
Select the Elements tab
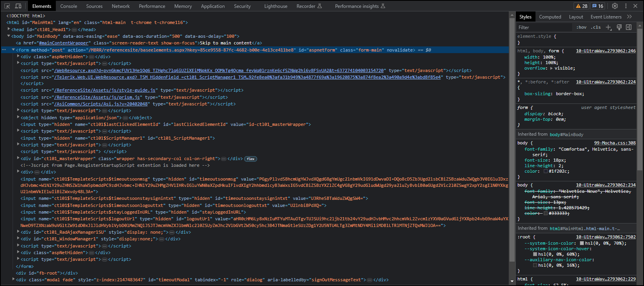(42, 6)
